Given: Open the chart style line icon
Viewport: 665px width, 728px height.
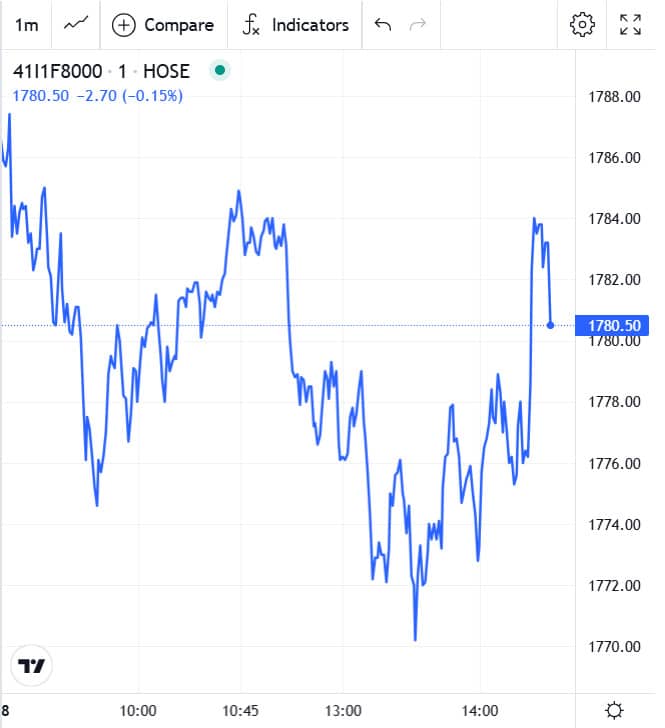Looking at the screenshot, I should pyautogui.click(x=76, y=24).
